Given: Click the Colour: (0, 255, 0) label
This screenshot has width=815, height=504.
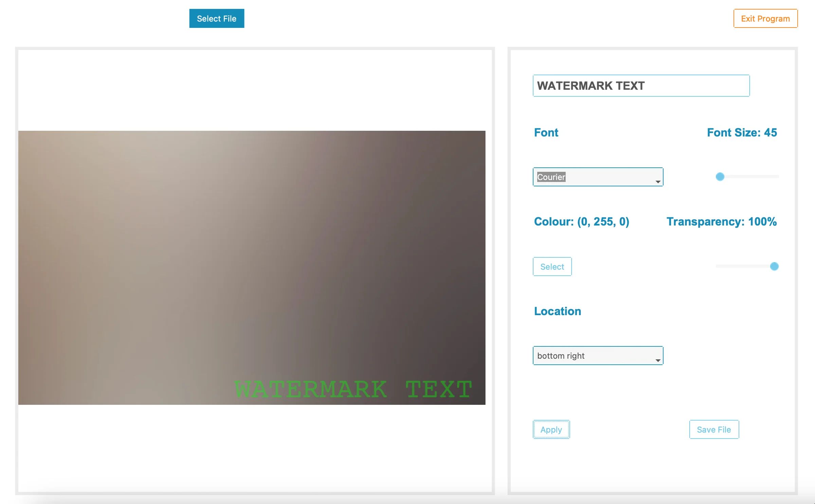Looking at the screenshot, I should click(581, 221).
